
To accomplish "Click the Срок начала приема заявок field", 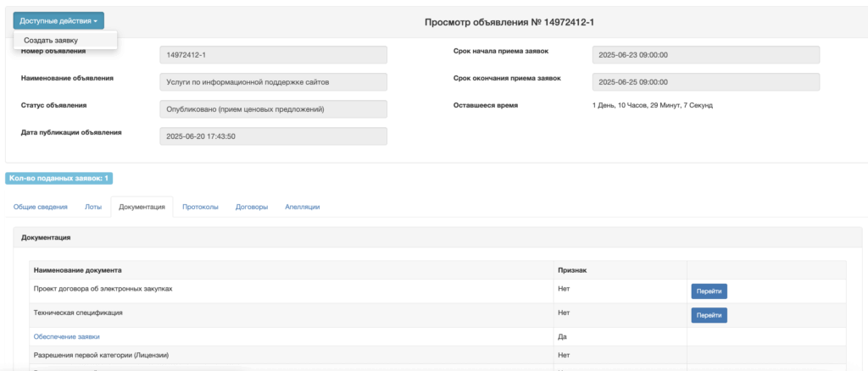I will click(x=705, y=55).
